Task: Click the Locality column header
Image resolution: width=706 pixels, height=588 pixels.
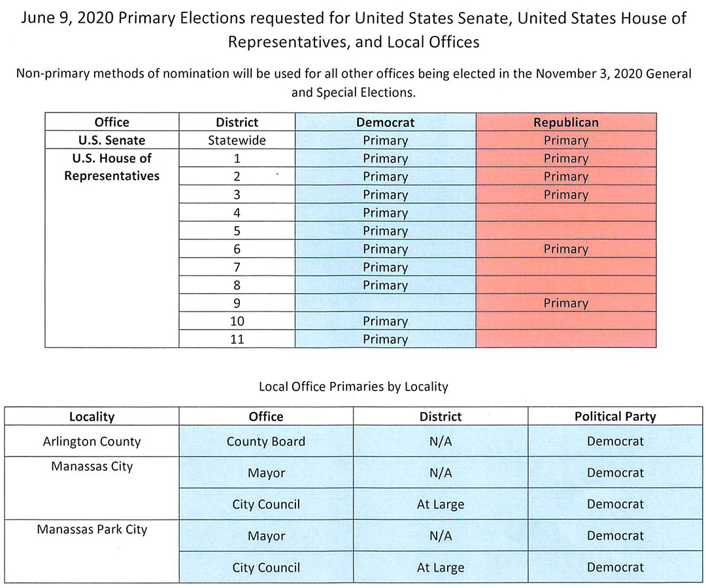Action: coord(92,417)
